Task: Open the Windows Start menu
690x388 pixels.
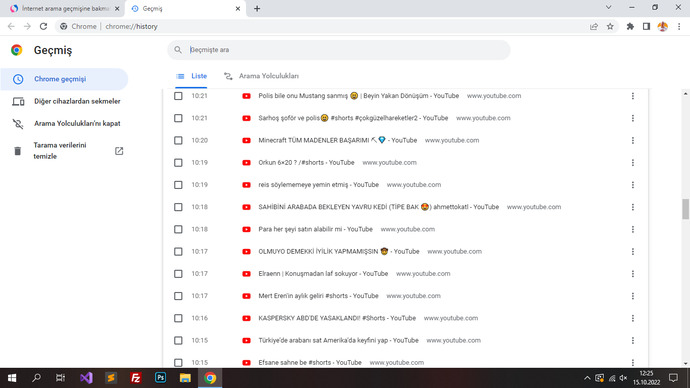Action: [x=12, y=378]
